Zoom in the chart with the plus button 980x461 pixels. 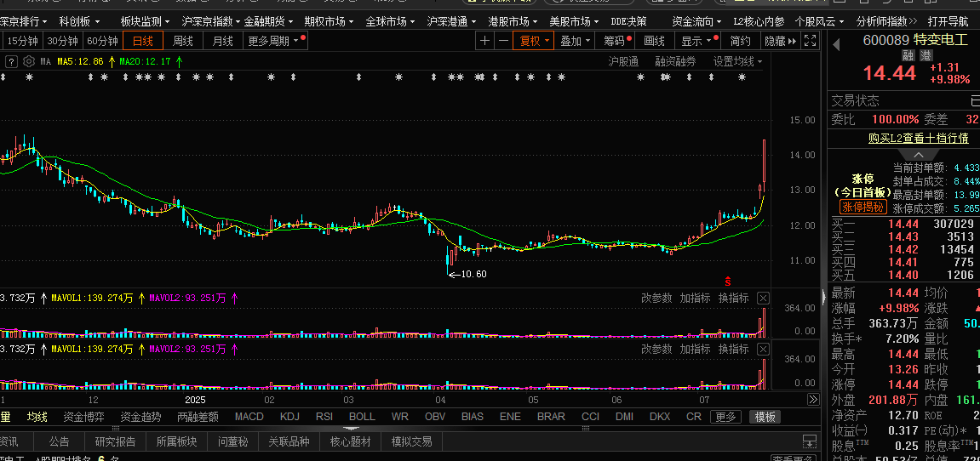coord(484,41)
